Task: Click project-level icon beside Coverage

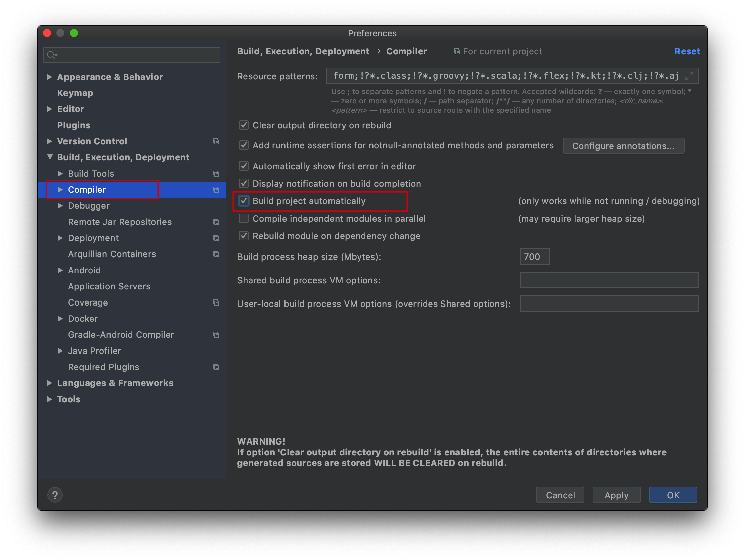Action: (216, 303)
